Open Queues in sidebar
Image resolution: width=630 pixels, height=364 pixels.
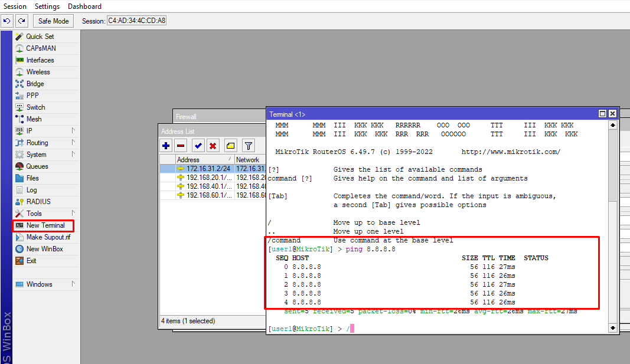click(46, 166)
